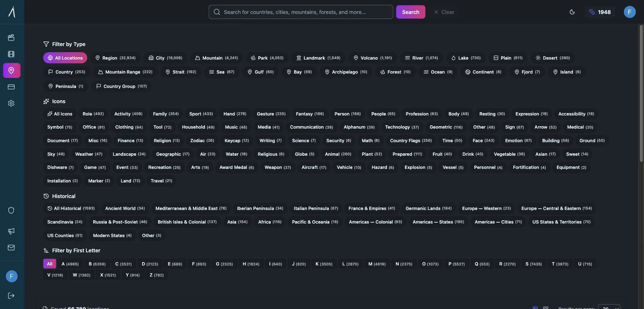Filter locations by Mountain Range type

[125, 72]
